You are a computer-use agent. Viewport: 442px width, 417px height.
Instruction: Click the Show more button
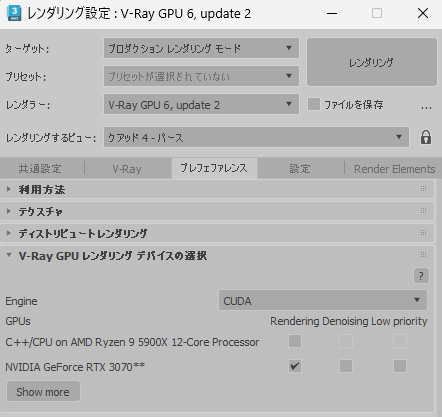click(x=43, y=392)
